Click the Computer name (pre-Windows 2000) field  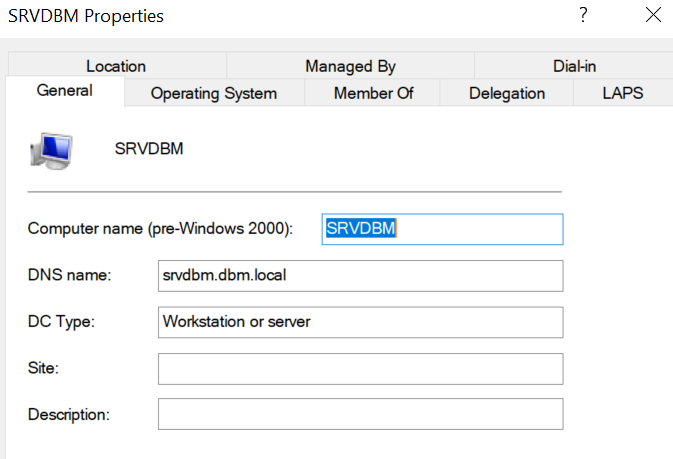(x=443, y=229)
